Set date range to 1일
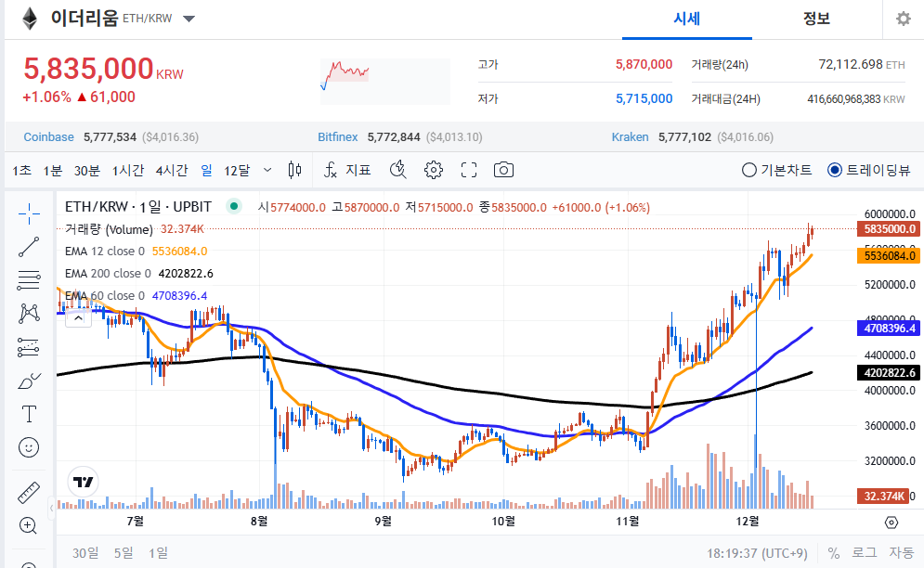This screenshot has height=568, width=924. pos(158,552)
